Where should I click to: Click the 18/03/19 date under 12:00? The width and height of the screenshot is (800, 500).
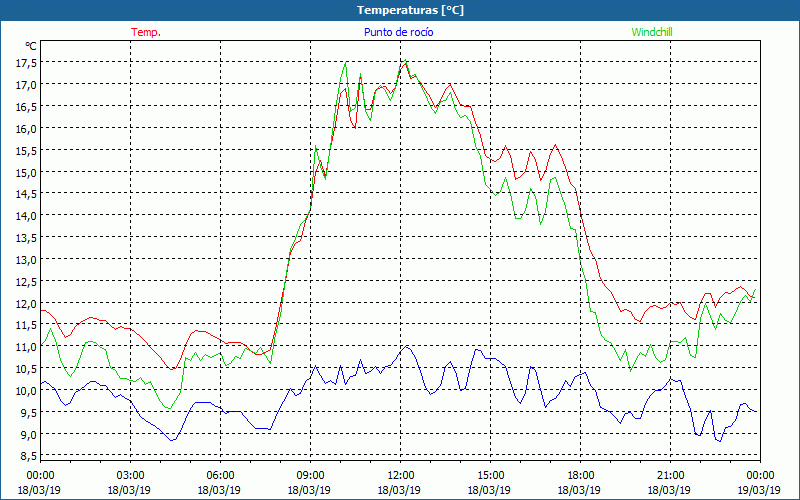pos(399,490)
